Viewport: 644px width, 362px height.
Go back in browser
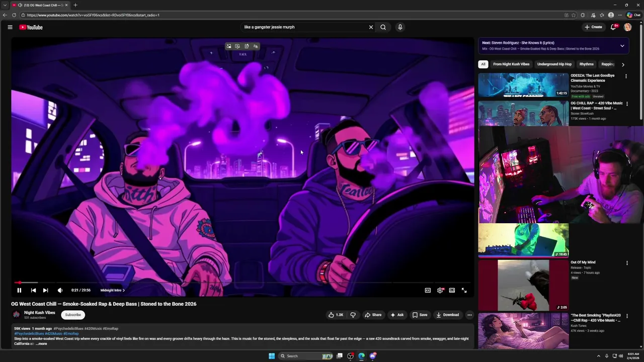coord(5,15)
